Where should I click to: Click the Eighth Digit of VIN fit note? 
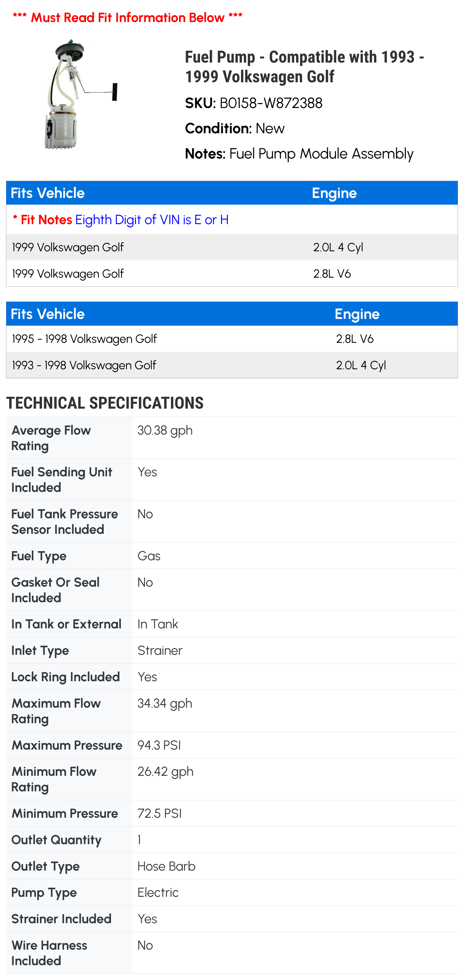(x=151, y=220)
